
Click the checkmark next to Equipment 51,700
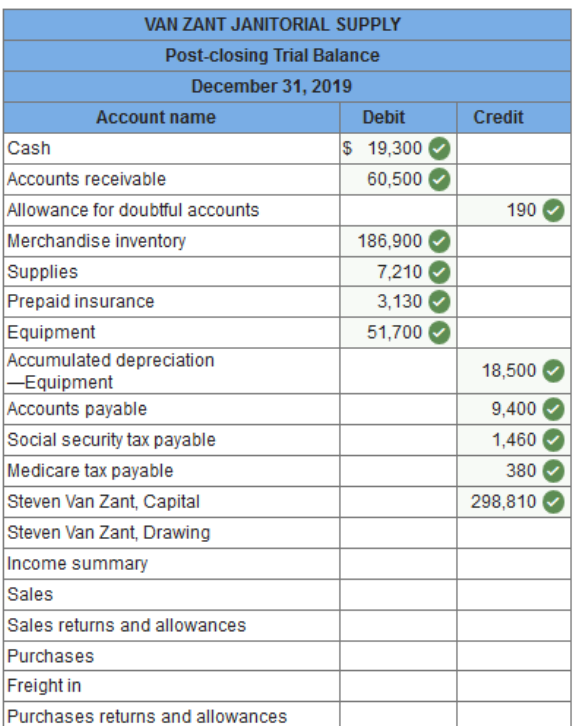tap(439, 333)
